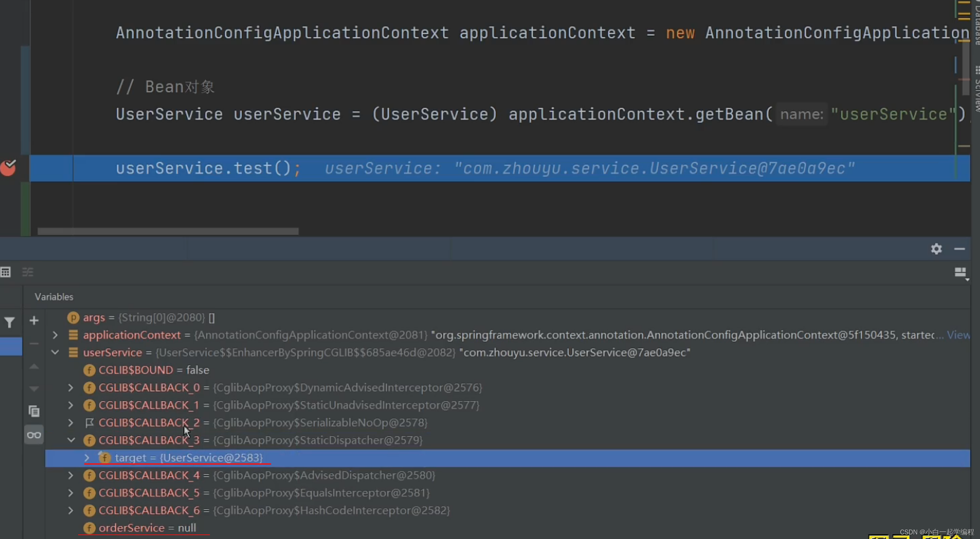Click the View link for applicationContext
This screenshot has width=980, height=539.
(x=958, y=335)
